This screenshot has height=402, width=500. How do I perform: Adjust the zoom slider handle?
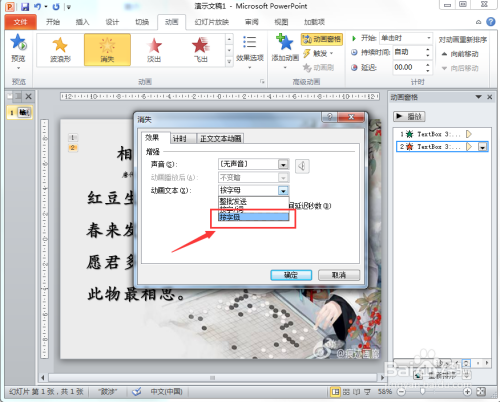click(422, 391)
